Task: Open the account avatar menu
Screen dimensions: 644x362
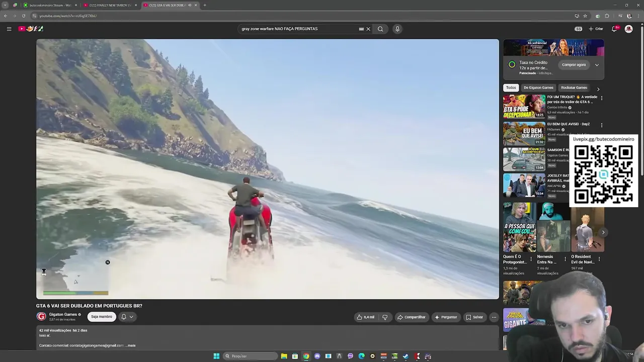Action: [x=628, y=29]
